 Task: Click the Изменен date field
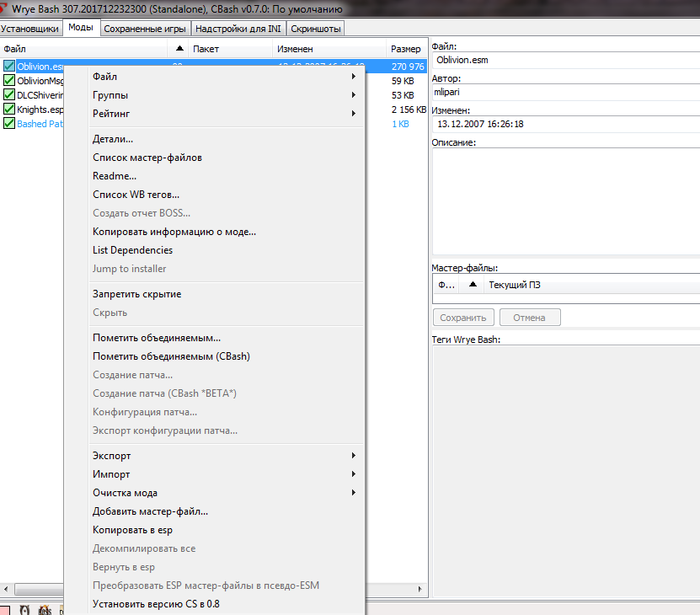[566, 124]
